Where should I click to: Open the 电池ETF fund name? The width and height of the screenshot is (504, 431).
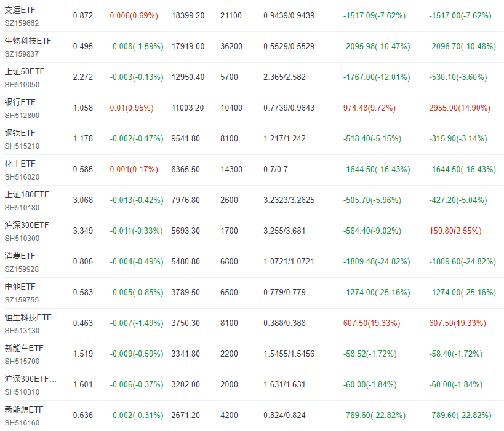click(20, 287)
